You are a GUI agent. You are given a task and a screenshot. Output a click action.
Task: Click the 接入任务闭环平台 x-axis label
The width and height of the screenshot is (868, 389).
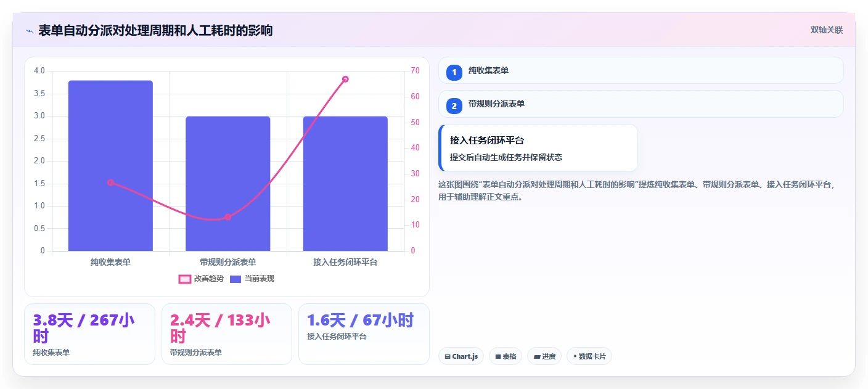click(345, 262)
